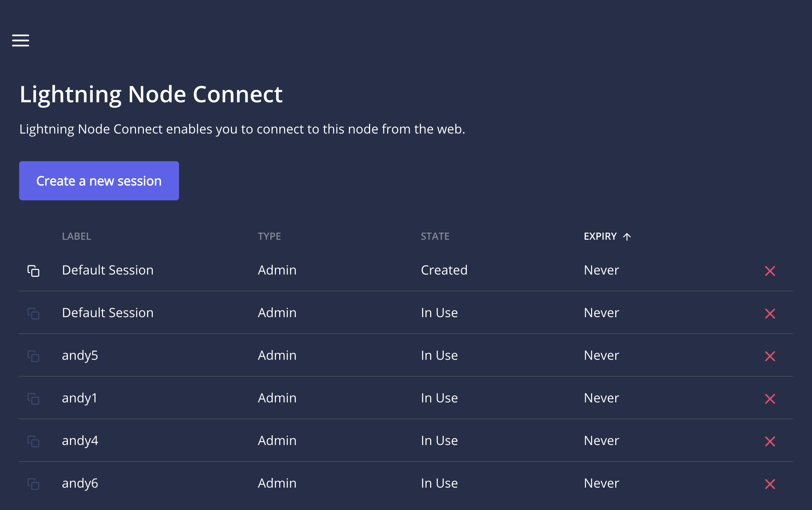Copy icon in the andy6 row

click(x=33, y=484)
